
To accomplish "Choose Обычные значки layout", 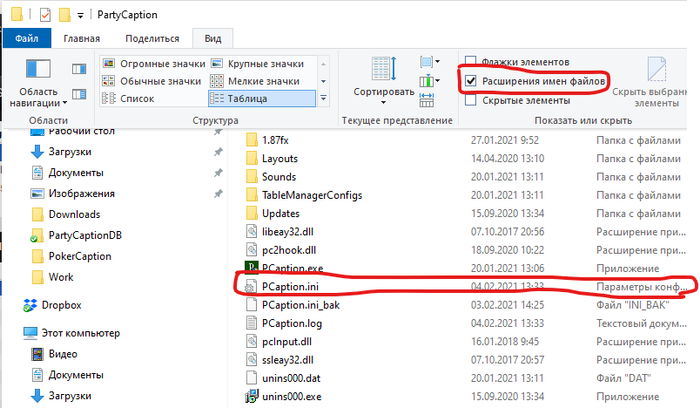I will coord(152,81).
